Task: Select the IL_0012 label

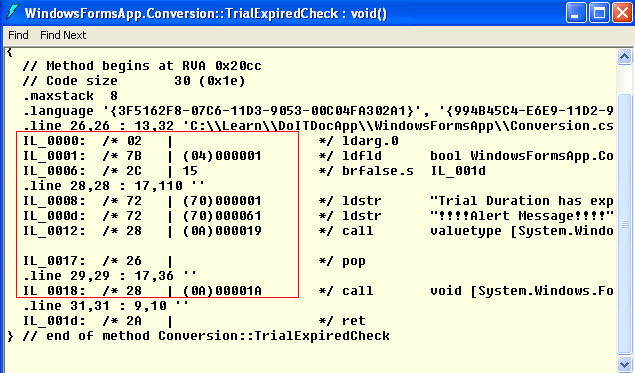Action: [54, 231]
